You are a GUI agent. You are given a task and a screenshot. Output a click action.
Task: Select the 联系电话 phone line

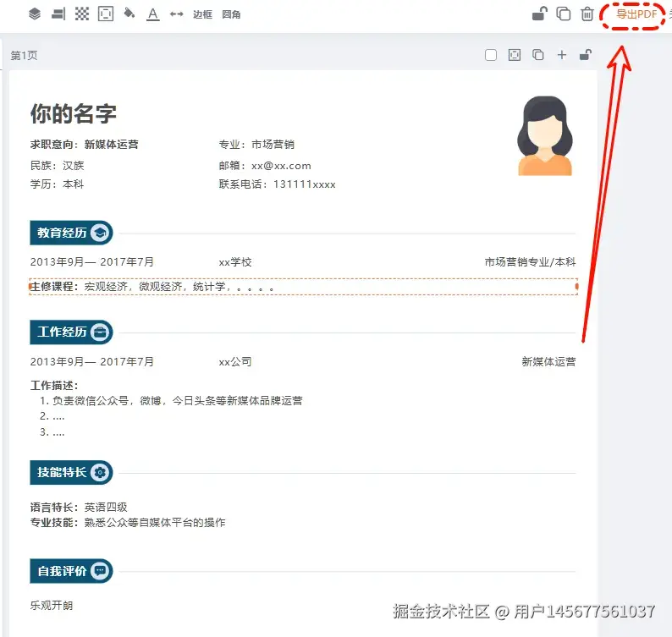click(277, 184)
